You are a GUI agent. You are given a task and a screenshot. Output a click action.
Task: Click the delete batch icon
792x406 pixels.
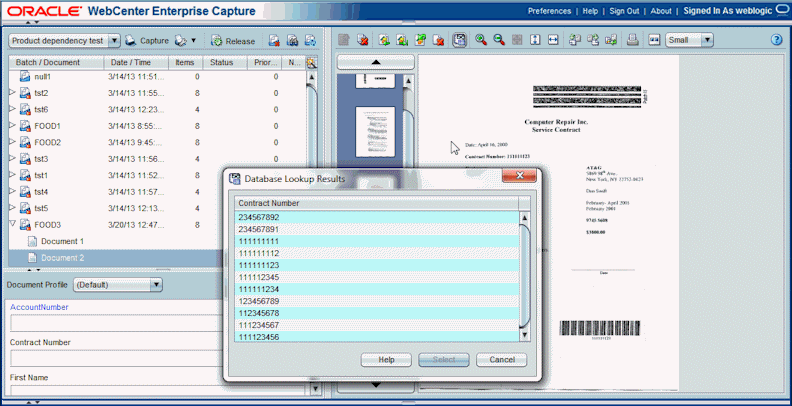[x=274, y=41]
